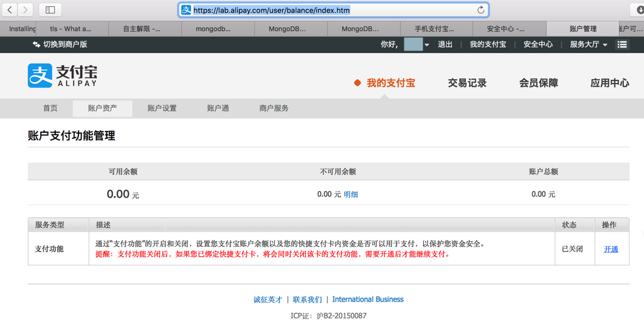This screenshot has height=327, width=644.
Task: Open 安全中心 in the top bar
Action: (x=538, y=44)
